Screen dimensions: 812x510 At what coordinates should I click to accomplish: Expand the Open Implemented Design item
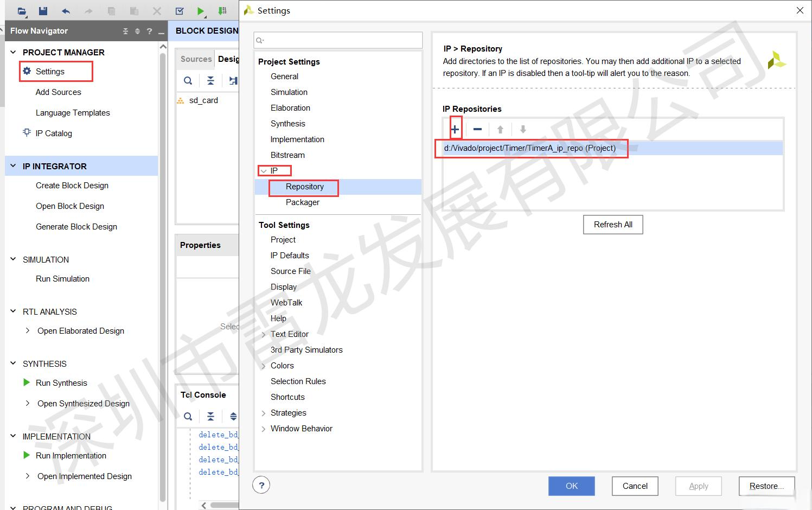(28, 476)
